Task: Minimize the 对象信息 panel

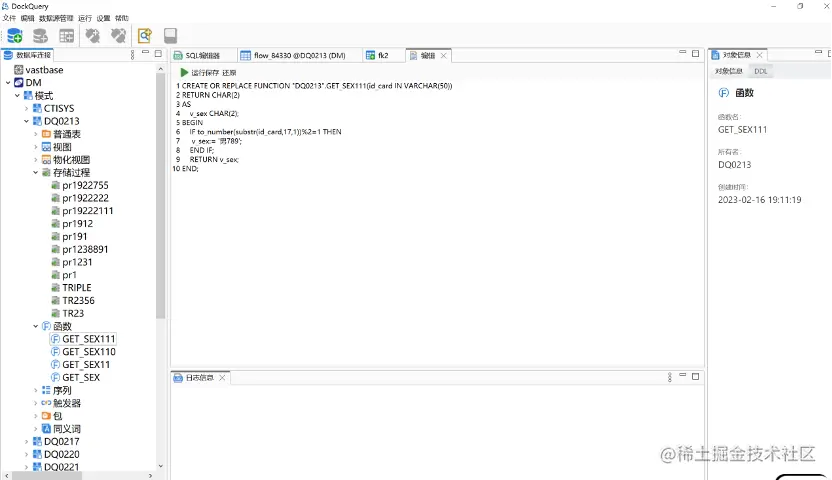Action: point(818,52)
